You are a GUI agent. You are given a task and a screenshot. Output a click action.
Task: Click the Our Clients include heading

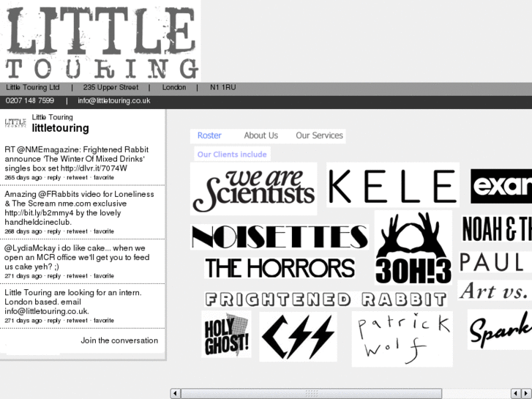point(232,154)
